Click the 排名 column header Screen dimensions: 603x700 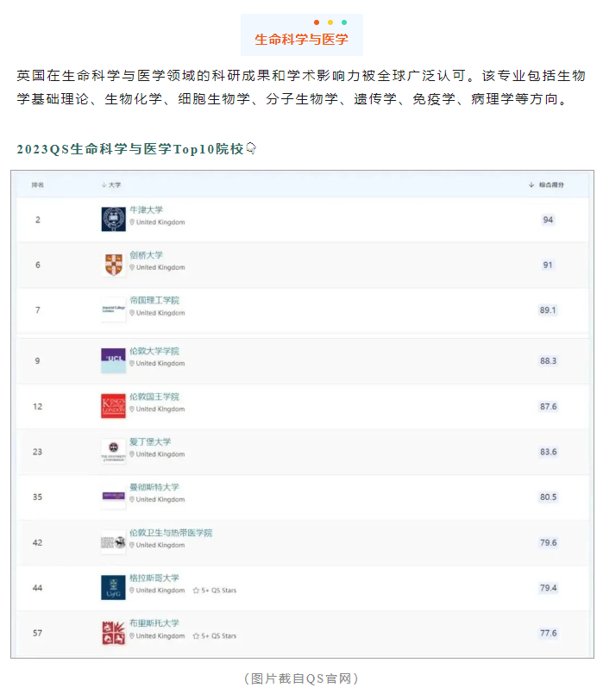point(37,184)
